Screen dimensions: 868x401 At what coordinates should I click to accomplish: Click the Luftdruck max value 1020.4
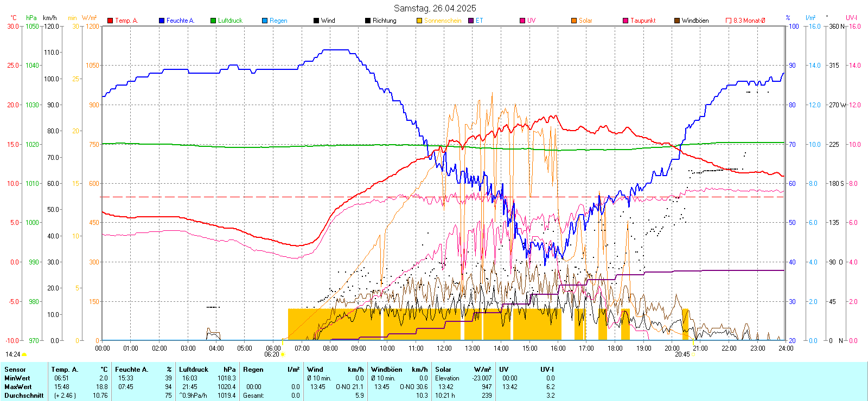[226, 387]
